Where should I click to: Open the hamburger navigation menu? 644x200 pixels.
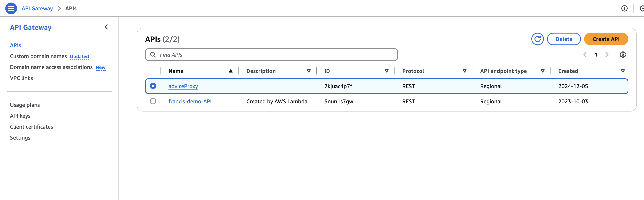click(11, 9)
